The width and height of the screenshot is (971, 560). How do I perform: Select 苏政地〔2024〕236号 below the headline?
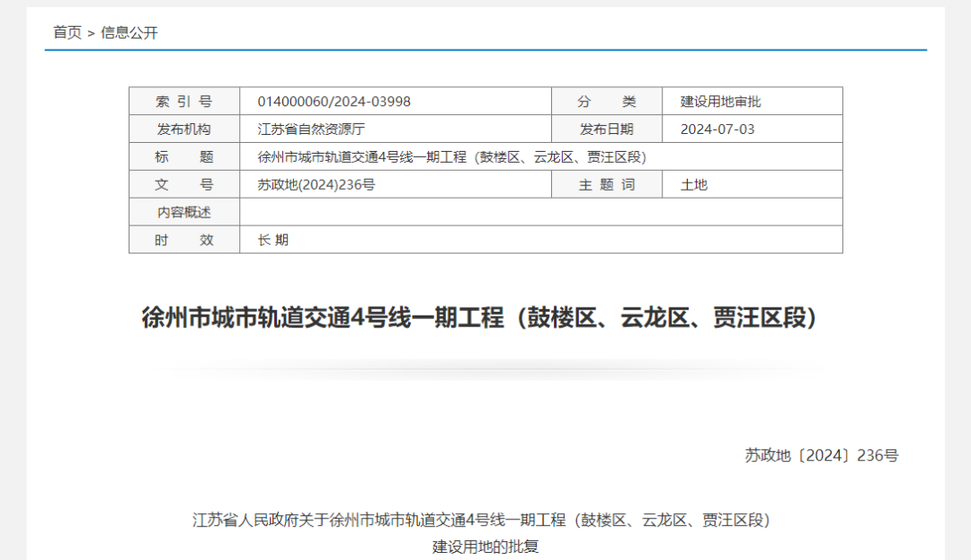pyautogui.click(x=821, y=456)
